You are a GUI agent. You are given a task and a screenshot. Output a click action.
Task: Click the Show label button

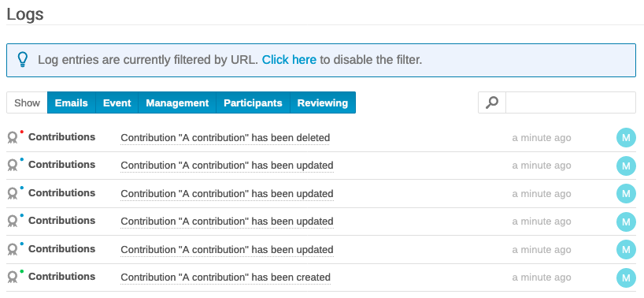click(x=27, y=102)
